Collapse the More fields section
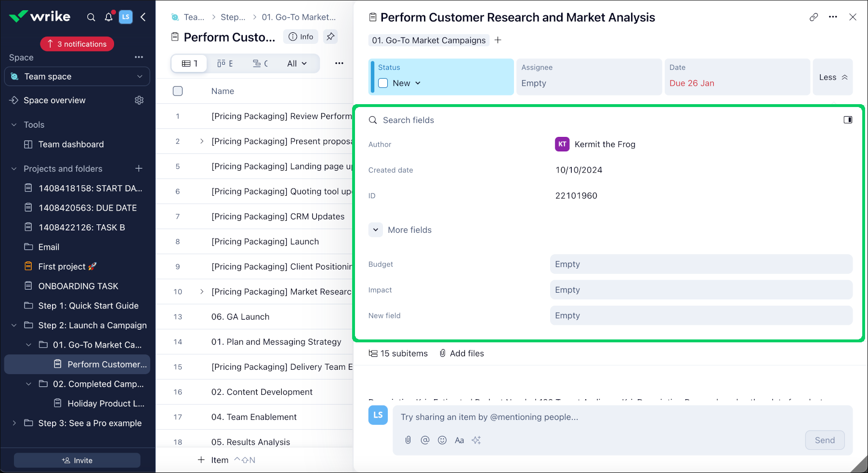This screenshot has width=868, height=473. (376, 230)
